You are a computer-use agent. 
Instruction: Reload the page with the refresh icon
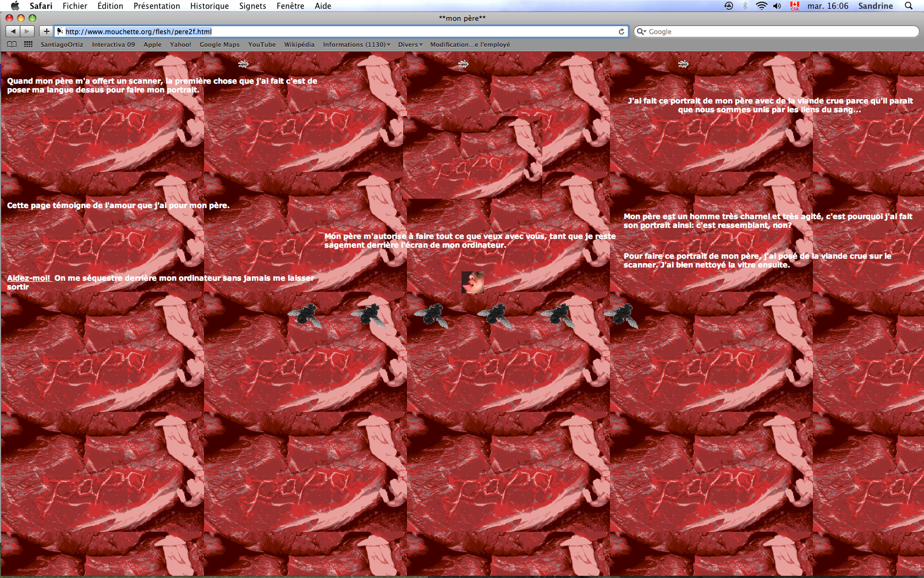pos(621,31)
